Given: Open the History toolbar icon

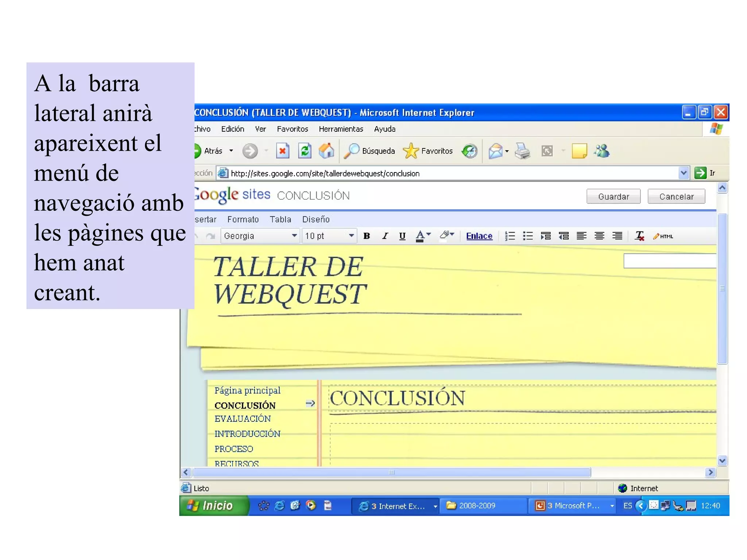Looking at the screenshot, I should coord(469,151).
